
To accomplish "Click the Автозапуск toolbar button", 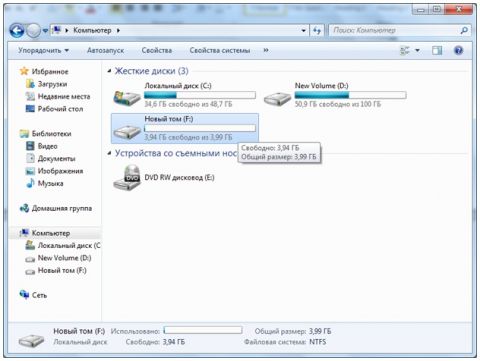I will [105, 50].
